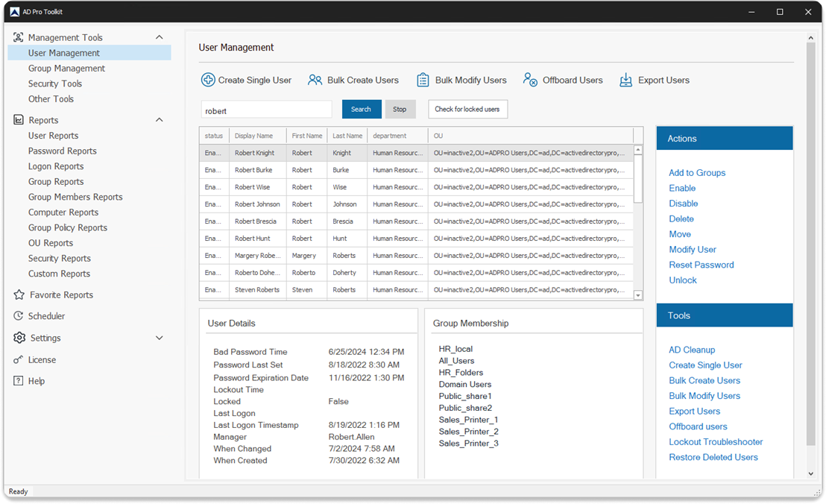This screenshot has height=504, width=826.
Task: Expand the Settings section
Action: (159, 338)
